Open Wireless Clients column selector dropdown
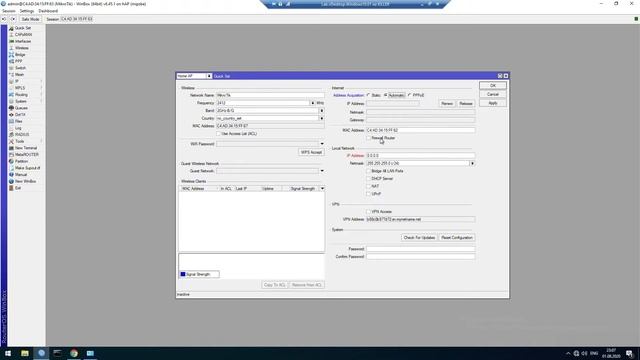Image resolution: width=640 pixels, height=360 pixels. pos(322,189)
